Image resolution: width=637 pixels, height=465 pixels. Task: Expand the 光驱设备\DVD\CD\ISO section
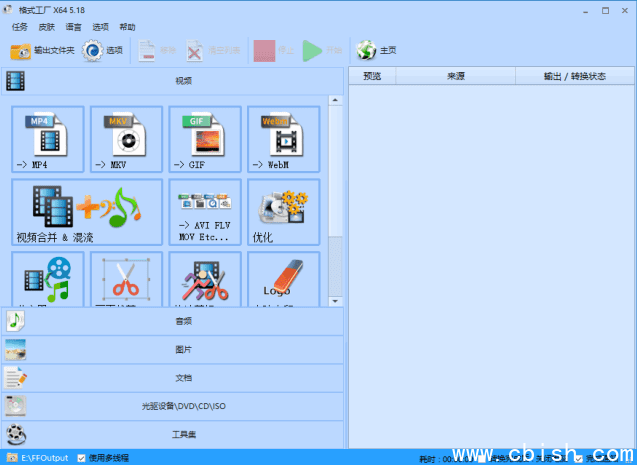tap(173, 406)
